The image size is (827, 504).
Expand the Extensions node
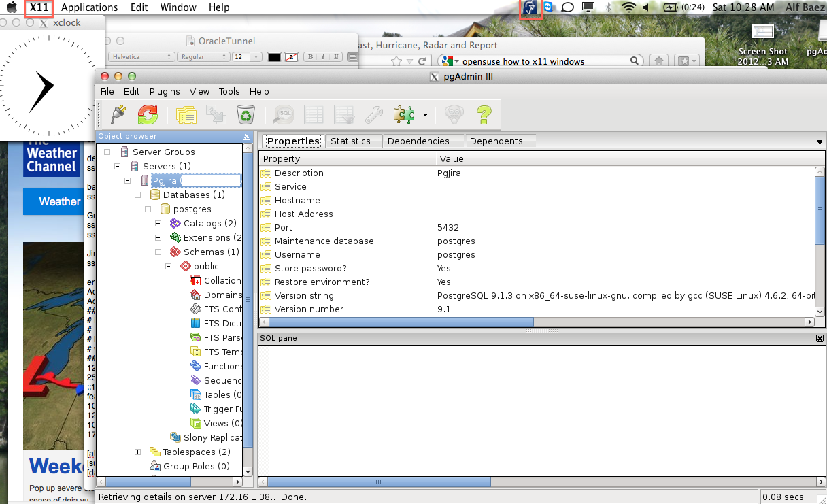(158, 237)
